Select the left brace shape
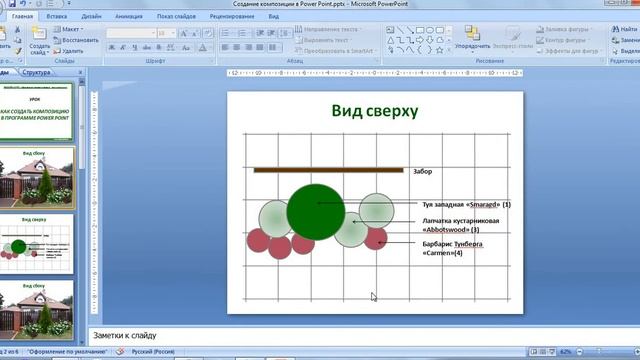Screen dimensions: 640x360 click(x=420, y=50)
